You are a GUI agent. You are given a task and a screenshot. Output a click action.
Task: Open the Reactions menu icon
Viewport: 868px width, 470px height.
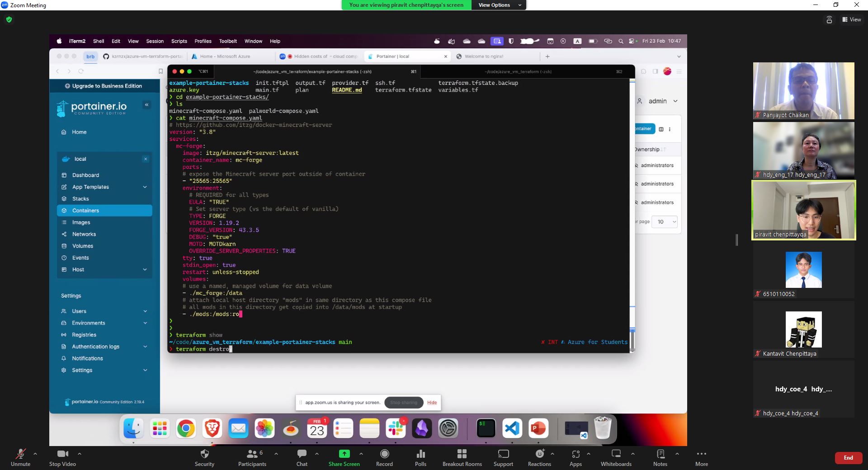(539, 454)
